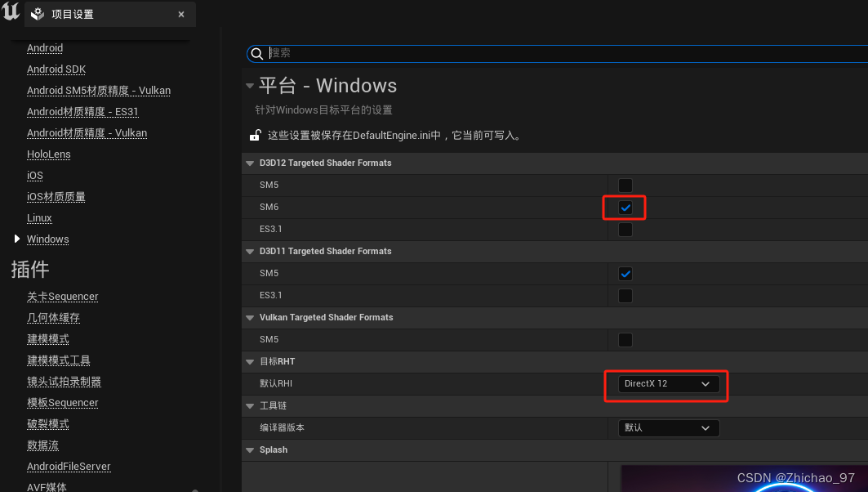The width and height of the screenshot is (868, 492).
Task: Open the 几何体缓存 plugin settings
Action: [53, 317]
